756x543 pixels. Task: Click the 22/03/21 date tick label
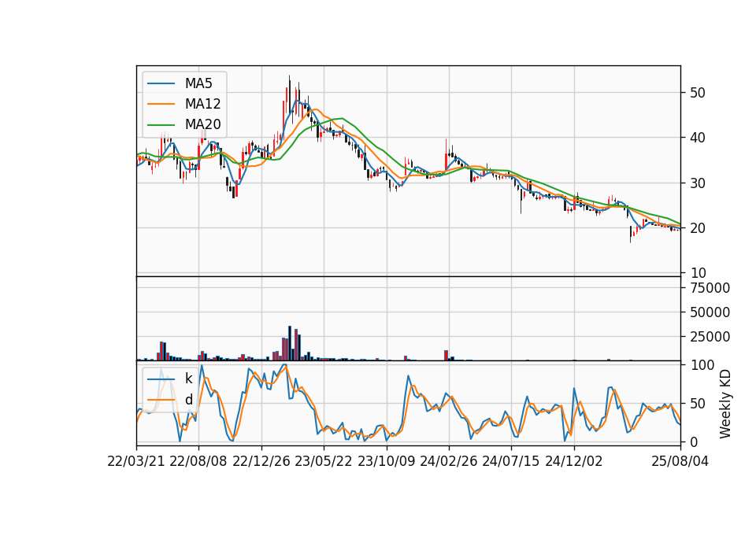pos(136,461)
